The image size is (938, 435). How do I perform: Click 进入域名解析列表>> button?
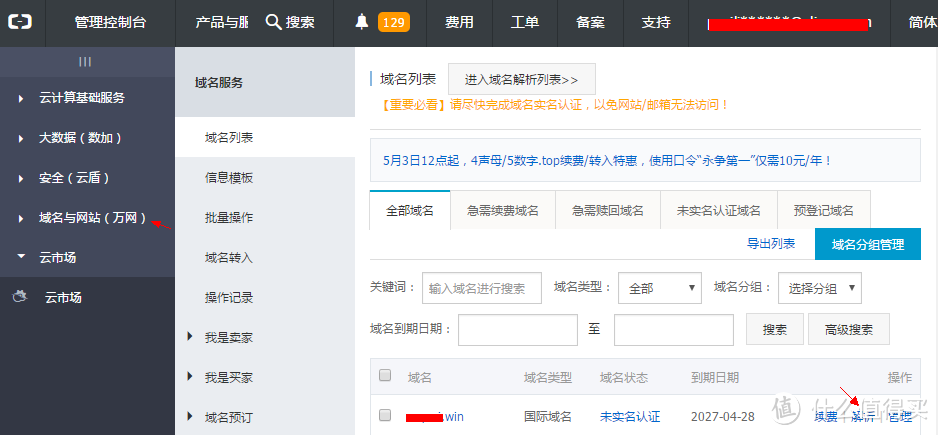(522, 79)
